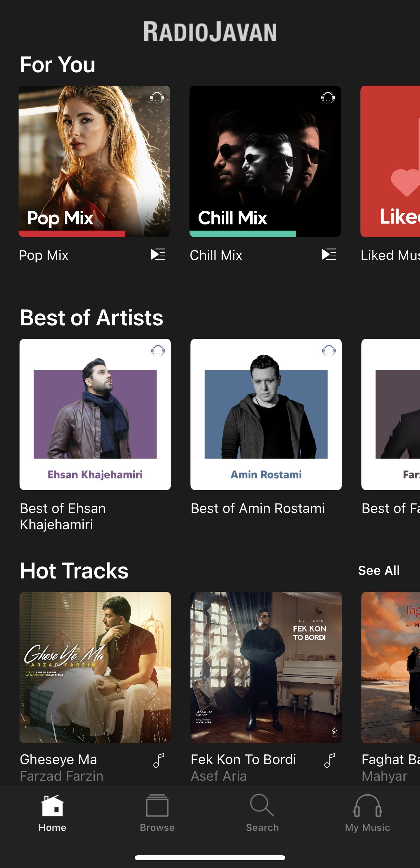Image resolution: width=420 pixels, height=868 pixels.
Task: Play the Fek Kon To Bordi artwork
Action: (266, 667)
